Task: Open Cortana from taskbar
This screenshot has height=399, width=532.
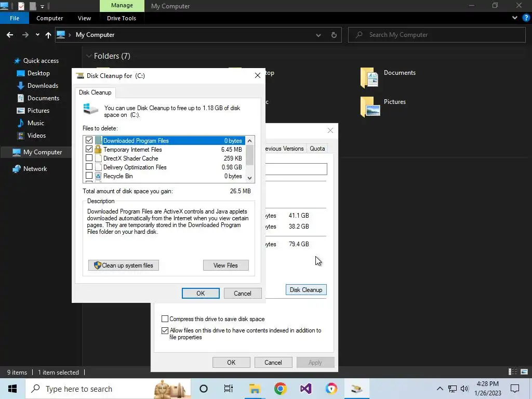Action: pos(204,389)
